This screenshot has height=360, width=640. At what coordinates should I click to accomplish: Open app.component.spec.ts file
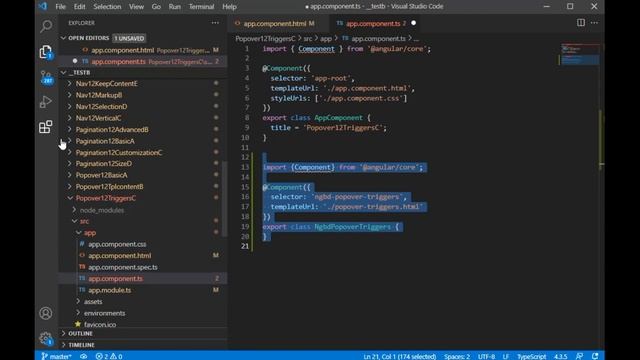(x=123, y=267)
